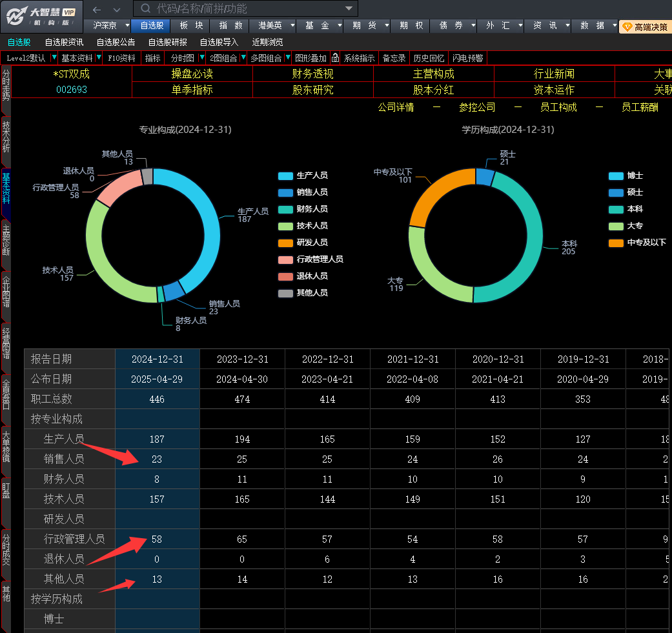Select the 技术分析 sidebar tab
The image size is (672, 633).
pos(6,137)
